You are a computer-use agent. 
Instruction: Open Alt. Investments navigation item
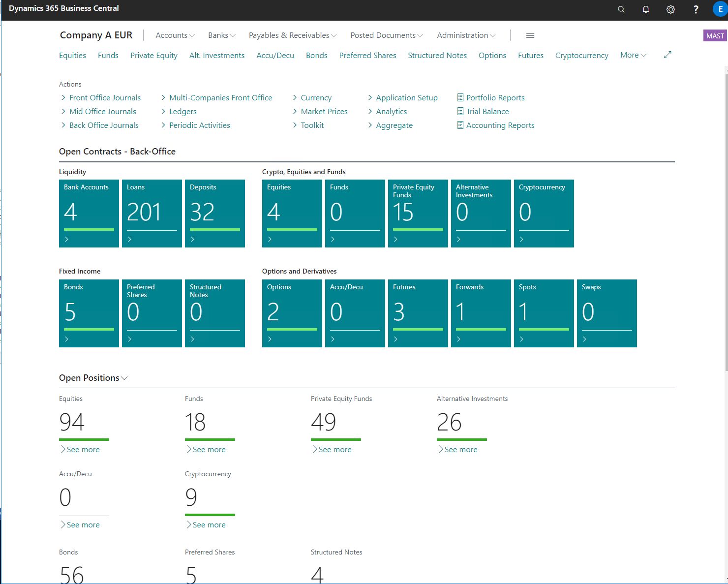217,55
